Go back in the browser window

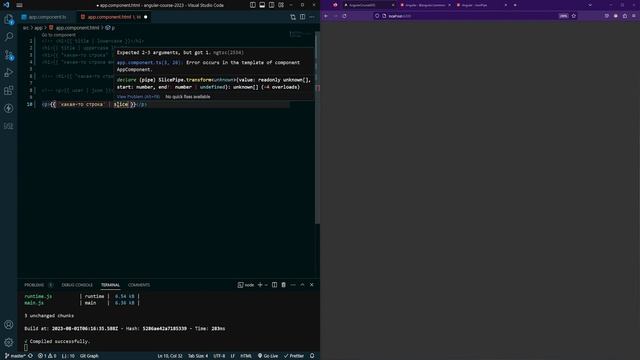326,16
